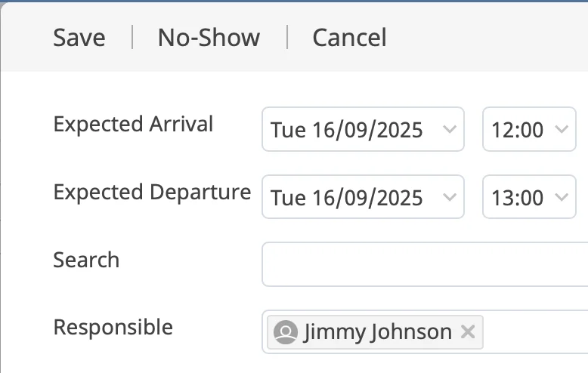The image size is (588, 373).
Task: Remove Jimmy Johnson from Responsible
Action: 468,331
